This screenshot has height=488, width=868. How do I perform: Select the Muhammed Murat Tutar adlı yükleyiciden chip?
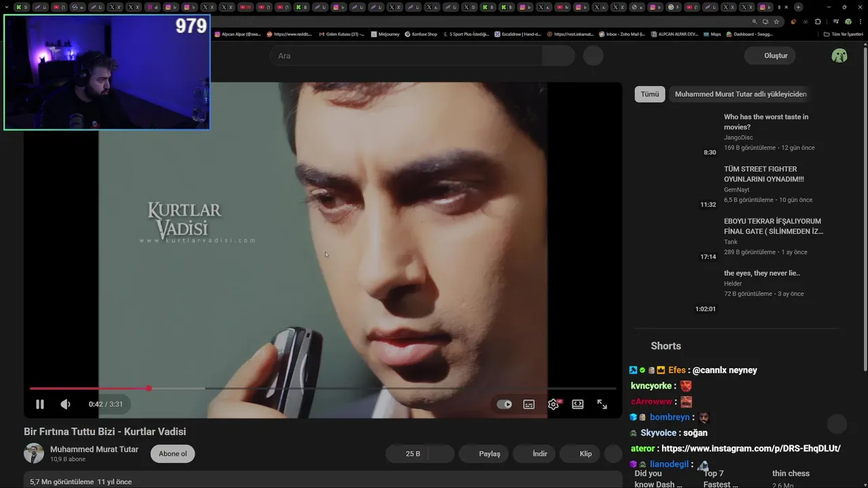pos(741,94)
